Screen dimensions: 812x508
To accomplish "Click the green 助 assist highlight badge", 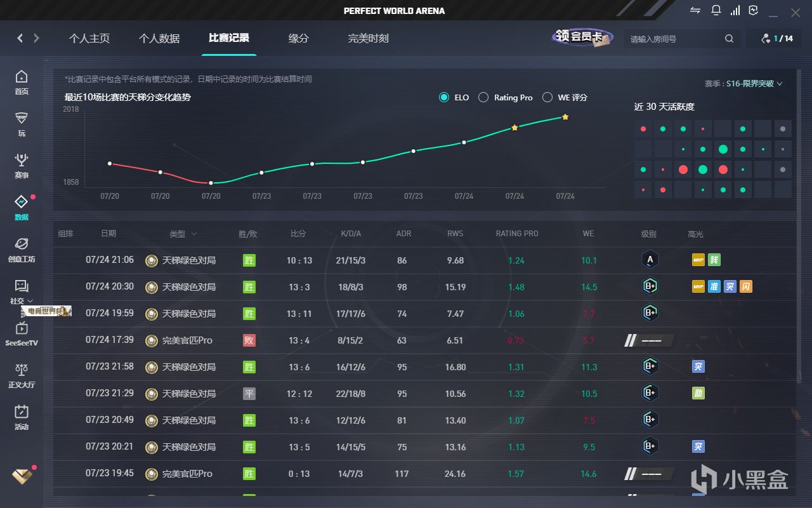I will [x=698, y=393].
